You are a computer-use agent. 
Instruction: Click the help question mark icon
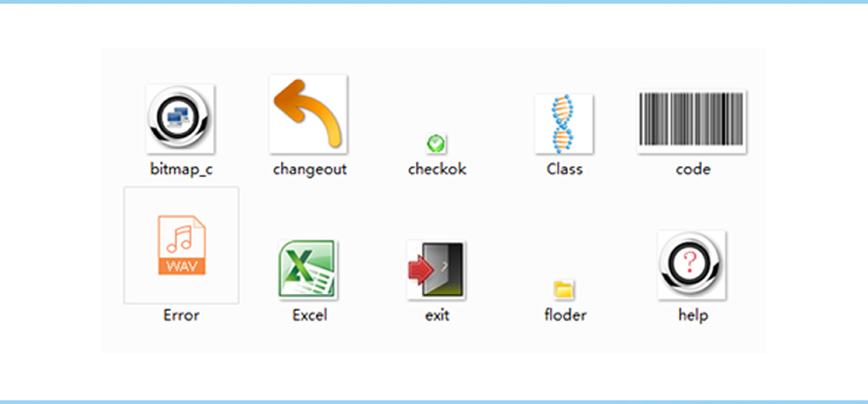click(691, 265)
